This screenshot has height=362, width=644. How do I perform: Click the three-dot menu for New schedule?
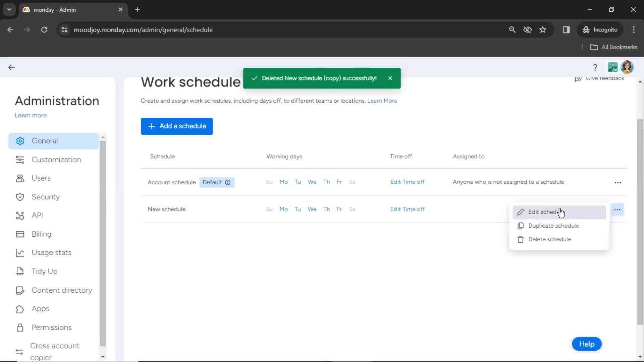[x=618, y=209]
